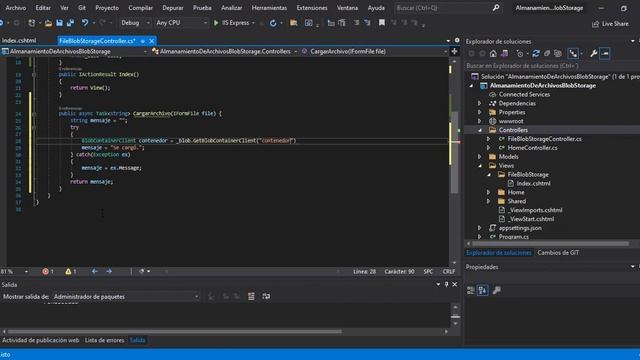Close the FileBlobStorageController.cs tab
Image resolution: width=640 pixels, height=360 pixels.
(152, 41)
